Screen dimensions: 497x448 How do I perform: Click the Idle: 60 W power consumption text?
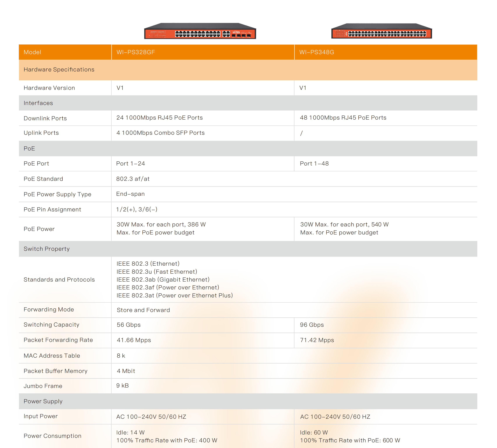coord(314,433)
